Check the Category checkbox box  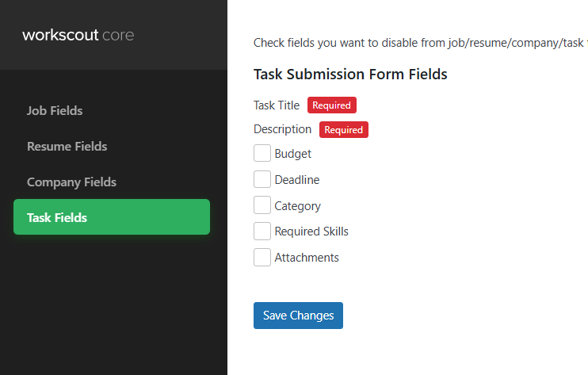tap(262, 206)
